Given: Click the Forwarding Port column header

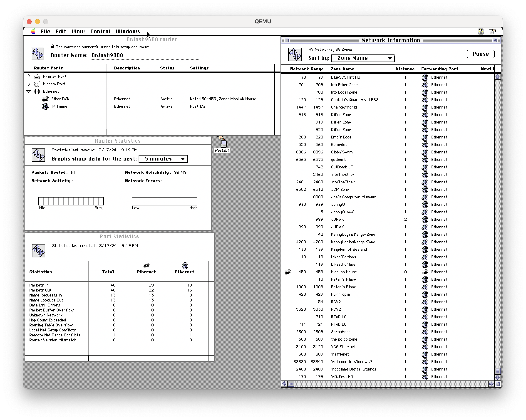Looking at the screenshot, I should (440, 69).
